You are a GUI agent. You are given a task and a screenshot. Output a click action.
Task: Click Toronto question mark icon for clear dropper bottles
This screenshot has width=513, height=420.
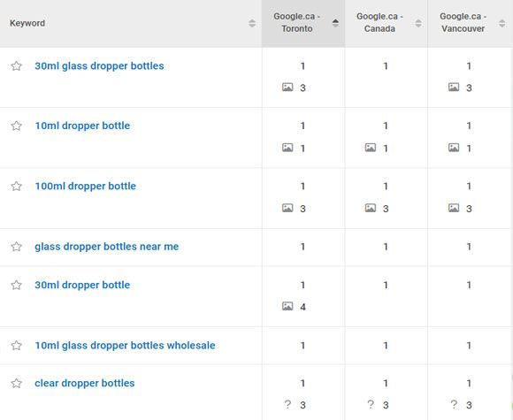click(287, 404)
